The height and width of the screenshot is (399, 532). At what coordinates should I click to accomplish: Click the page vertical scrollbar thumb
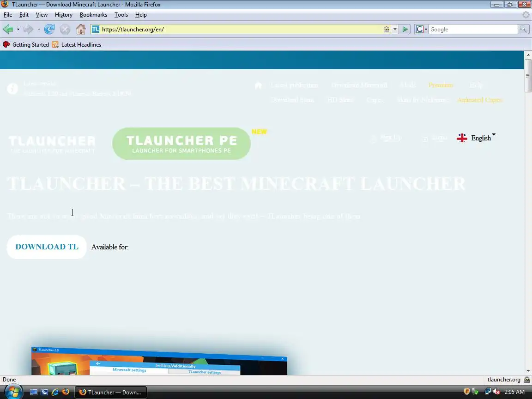528,75
